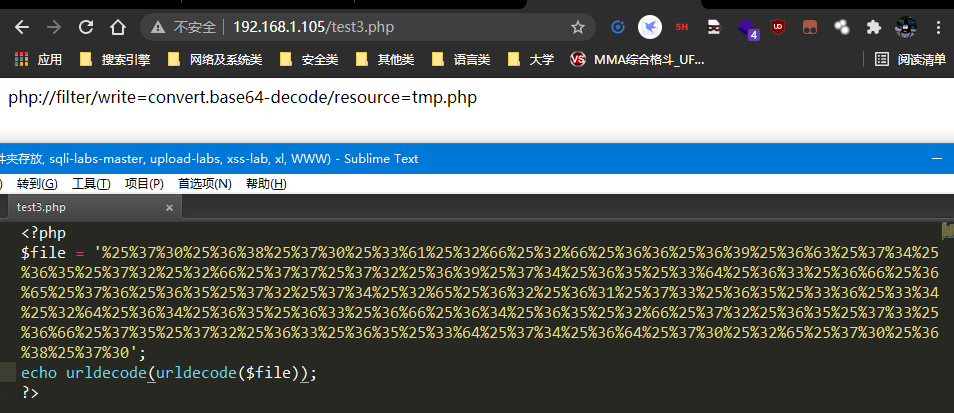Click the not secure warning icon
The height and width of the screenshot is (413, 954).
pyautogui.click(x=158, y=27)
